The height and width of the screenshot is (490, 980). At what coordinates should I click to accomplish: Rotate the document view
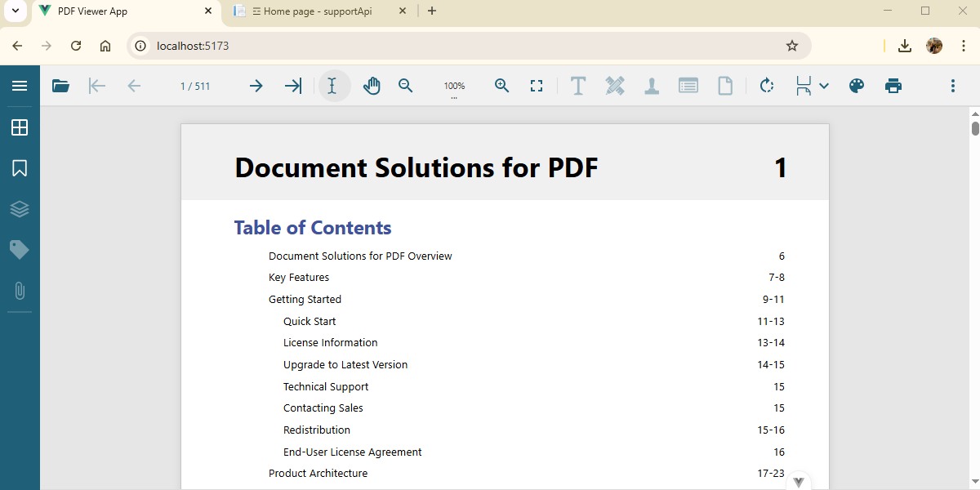pos(766,86)
